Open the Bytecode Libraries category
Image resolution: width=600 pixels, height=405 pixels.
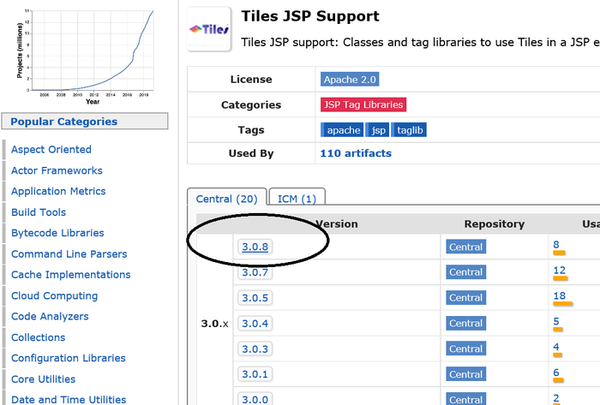click(58, 233)
